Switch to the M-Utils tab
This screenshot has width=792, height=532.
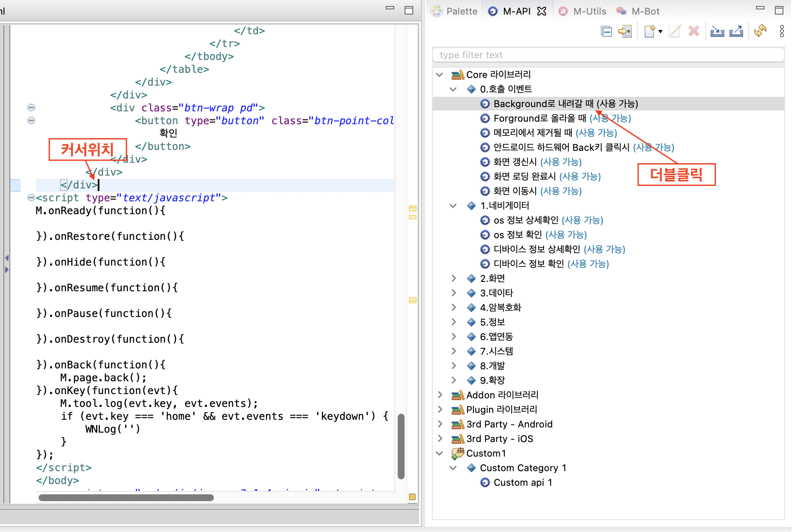pyautogui.click(x=589, y=11)
